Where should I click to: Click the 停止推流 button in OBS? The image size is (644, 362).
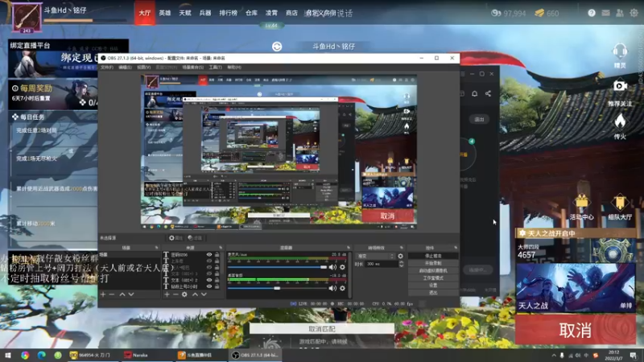[433, 256]
